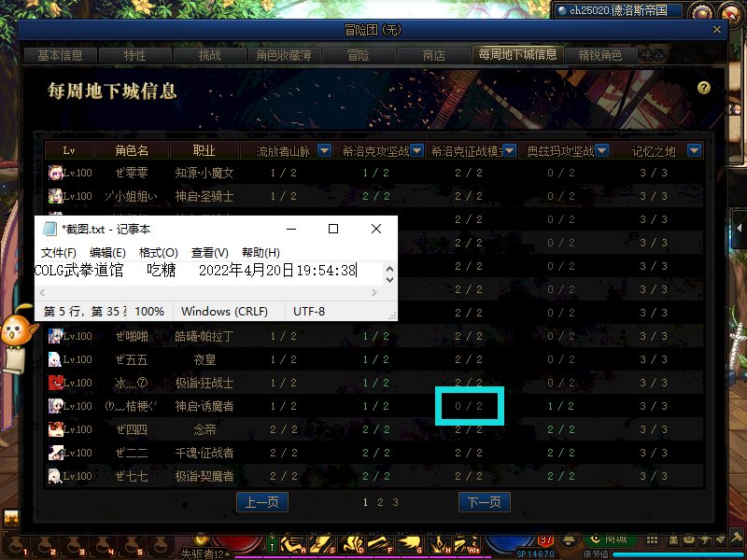Switch to 角色收藏簿 tab
Screen dimensions: 747x560
[284, 55]
